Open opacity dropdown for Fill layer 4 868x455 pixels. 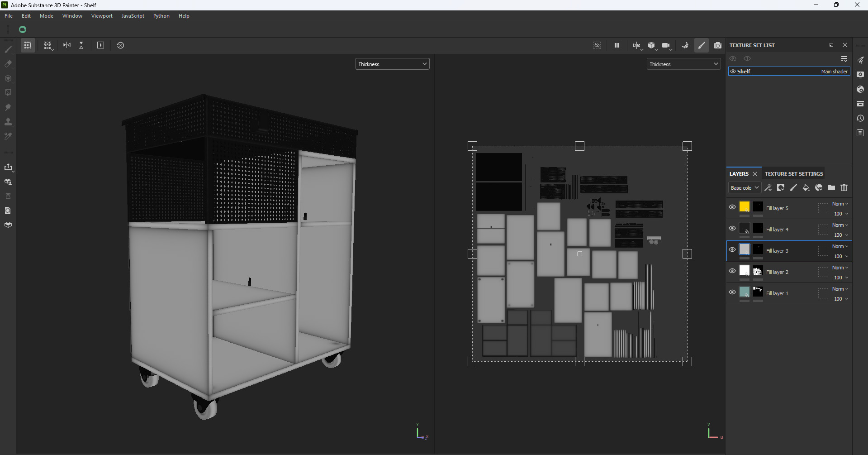pyautogui.click(x=841, y=235)
